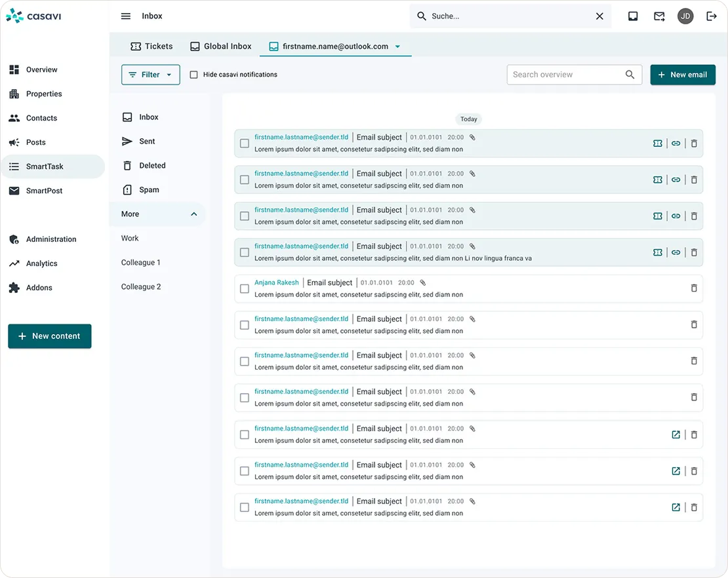Focus the Search overview input field
The height and width of the screenshot is (578, 728).
pyautogui.click(x=564, y=75)
